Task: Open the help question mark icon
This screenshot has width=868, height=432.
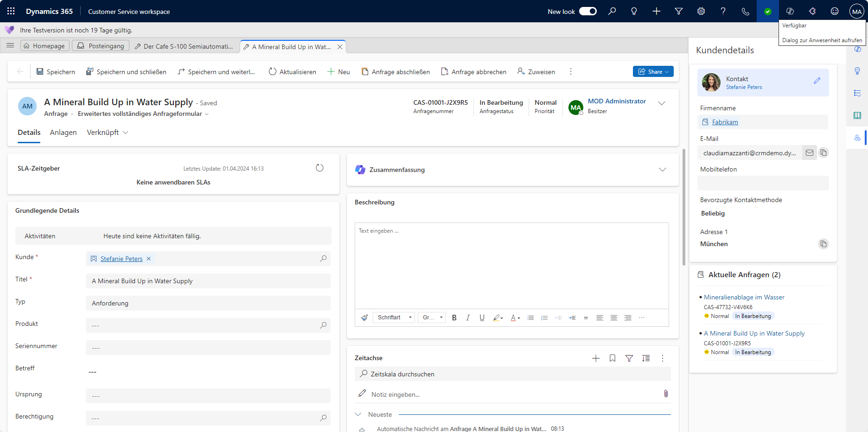Action: coord(723,11)
